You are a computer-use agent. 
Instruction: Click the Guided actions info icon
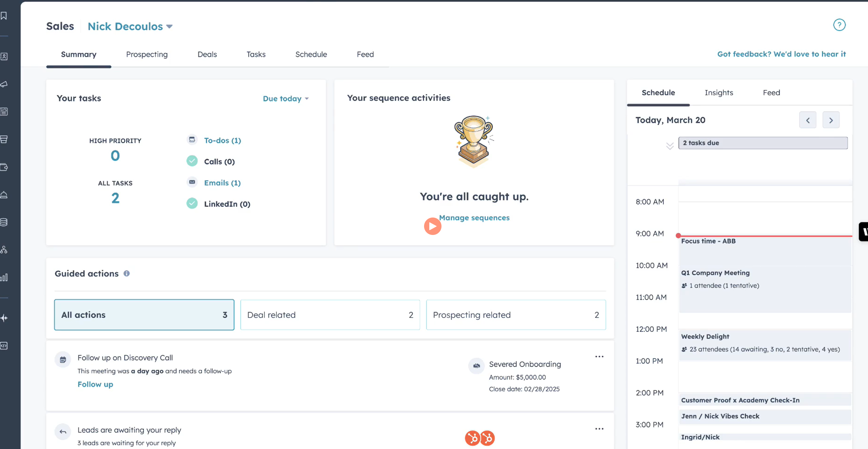click(126, 274)
